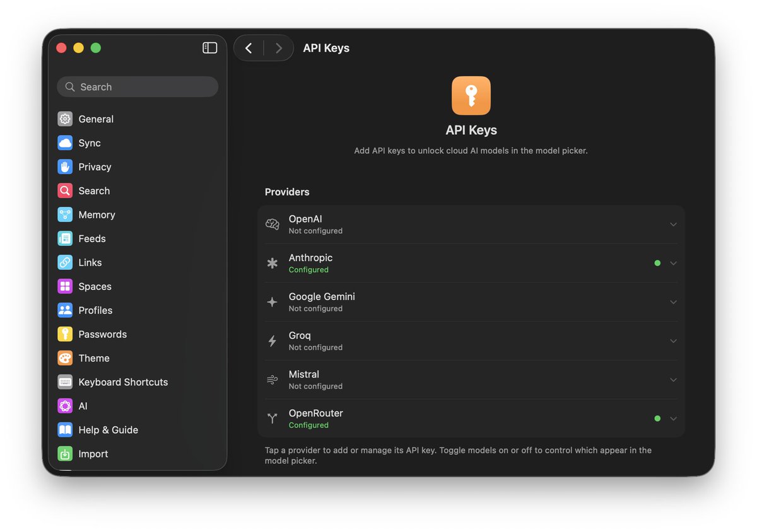Click the Help & Guide book icon
757x532 pixels.
[x=65, y=431]
